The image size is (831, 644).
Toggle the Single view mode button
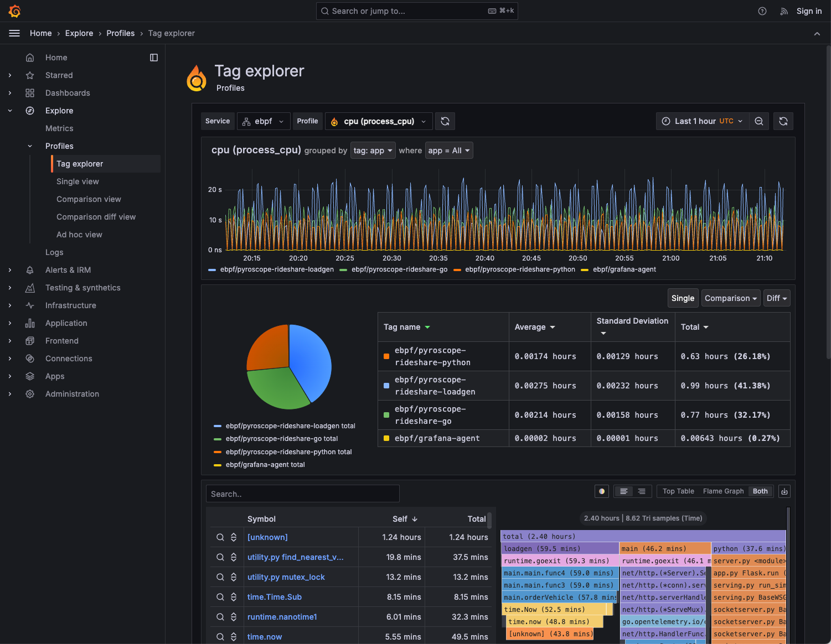click(683, 298)
